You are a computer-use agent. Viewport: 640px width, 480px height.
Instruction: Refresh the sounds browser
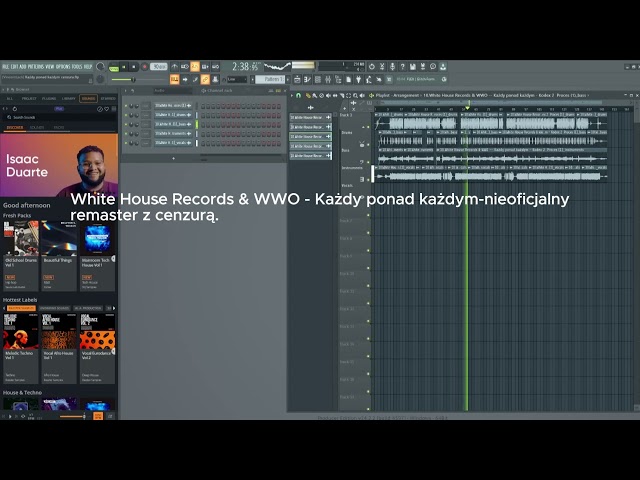point(15,109)
